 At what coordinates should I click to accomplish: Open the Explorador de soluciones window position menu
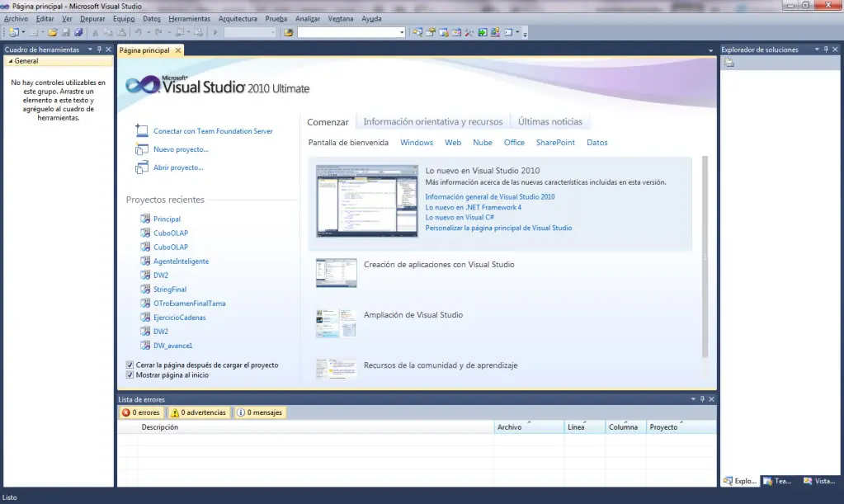(x=817, y=49)
